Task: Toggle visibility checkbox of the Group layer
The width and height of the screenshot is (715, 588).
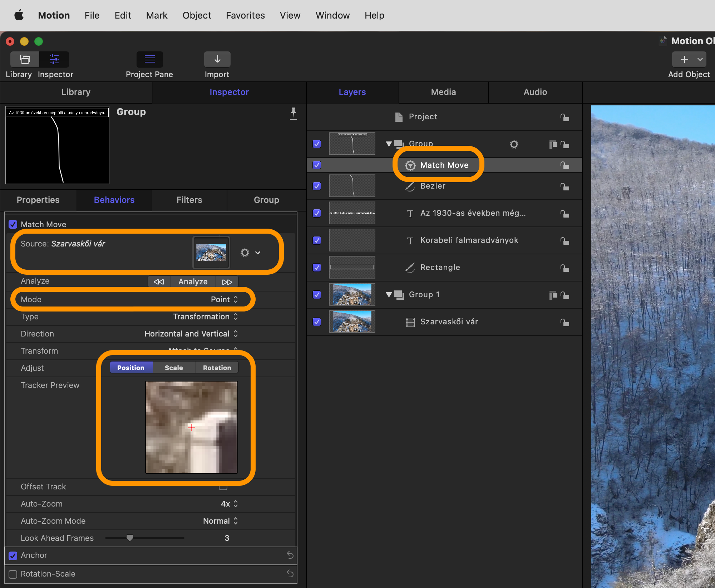Action: tap(317, 144)
